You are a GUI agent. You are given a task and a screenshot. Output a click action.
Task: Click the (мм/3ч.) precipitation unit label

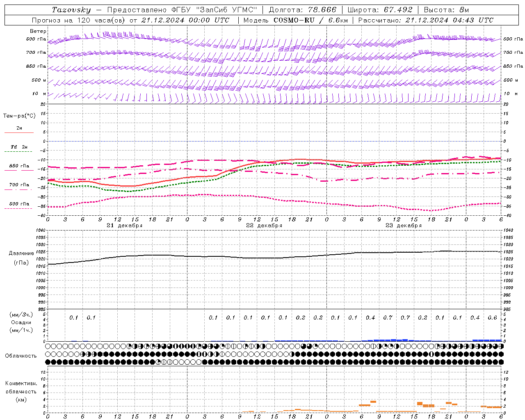pos(21,315)
